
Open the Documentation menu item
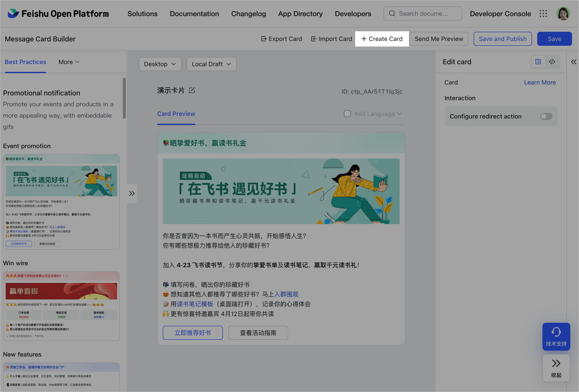194,14
